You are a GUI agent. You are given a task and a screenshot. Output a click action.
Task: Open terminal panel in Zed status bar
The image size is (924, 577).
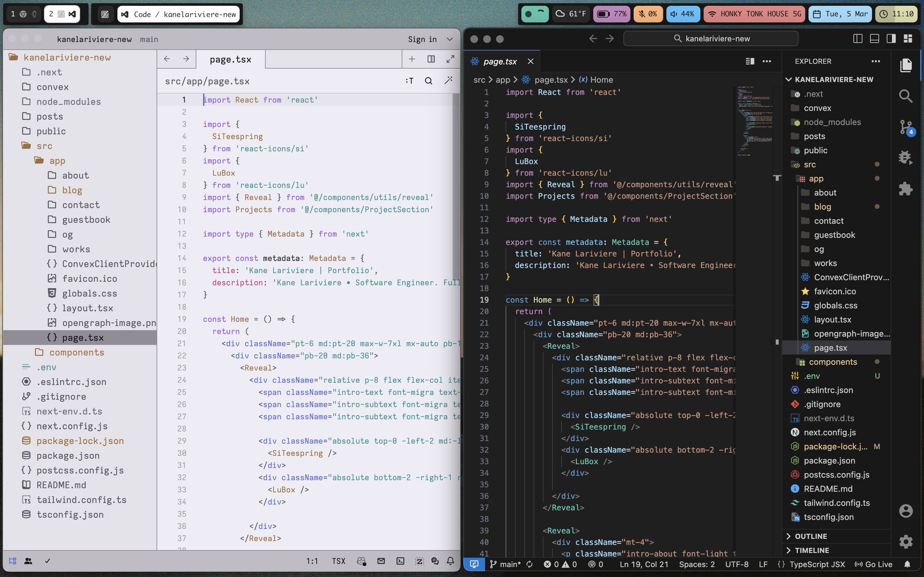400,561
